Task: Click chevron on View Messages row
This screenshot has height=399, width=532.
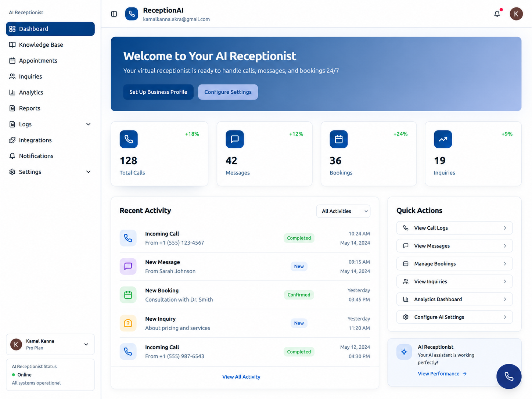Action: click(x=505, y=246)
